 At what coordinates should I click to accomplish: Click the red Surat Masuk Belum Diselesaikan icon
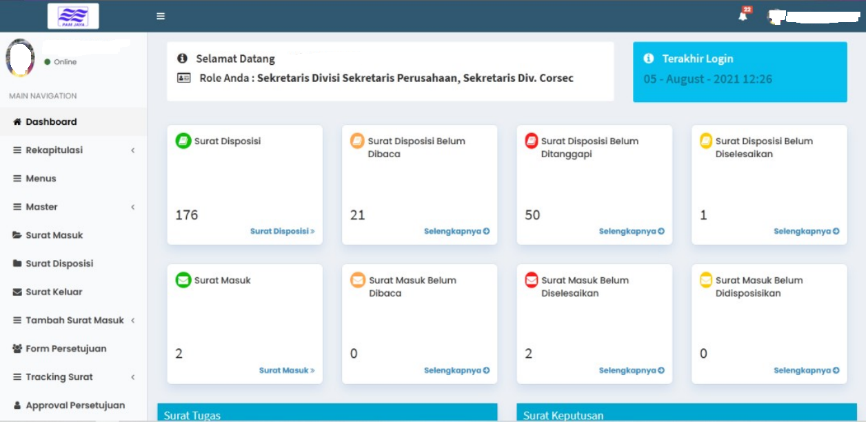(532, 280)
